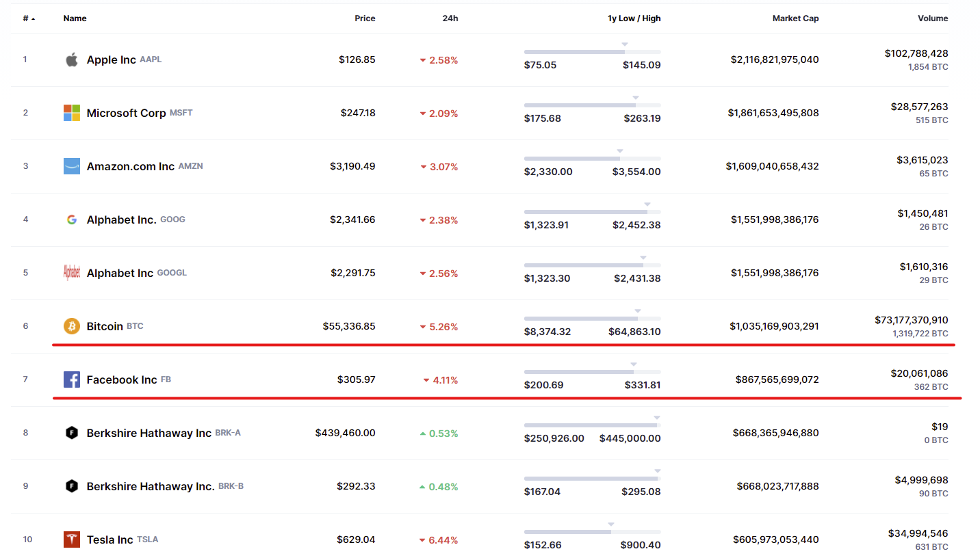
Task: Open the Tesla Inc TSLA link
Action: pos(122,539)
